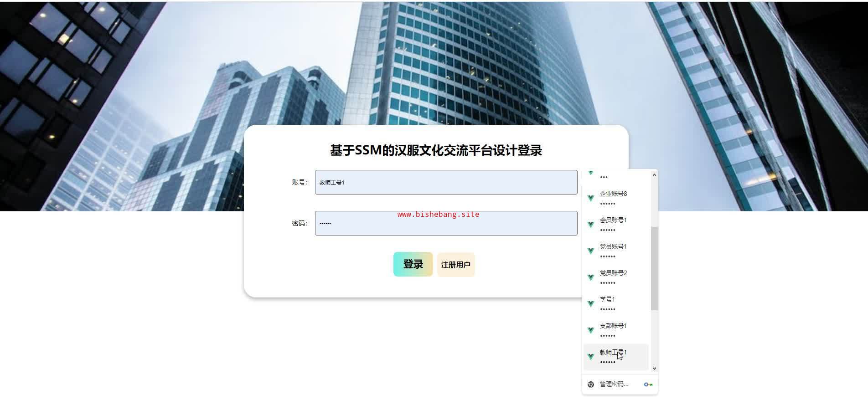
Task: Click the 注册用户 register button
Action: click(x=456, y=265)
